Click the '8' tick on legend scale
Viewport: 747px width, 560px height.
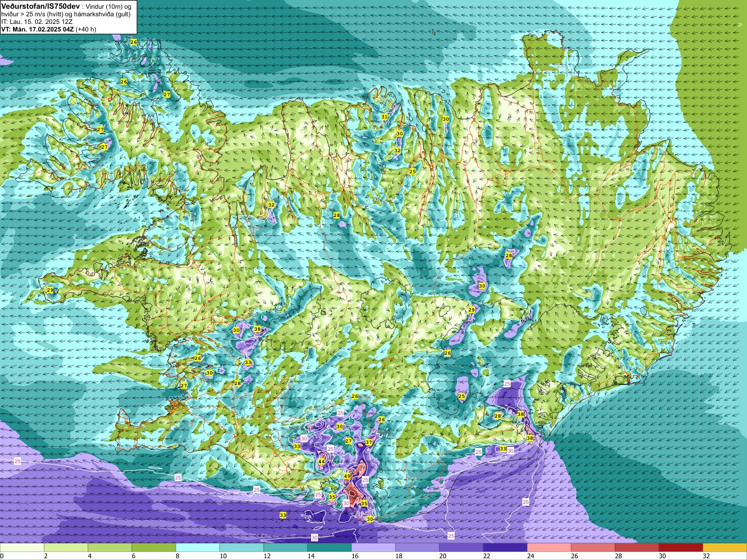click(179, 556)
